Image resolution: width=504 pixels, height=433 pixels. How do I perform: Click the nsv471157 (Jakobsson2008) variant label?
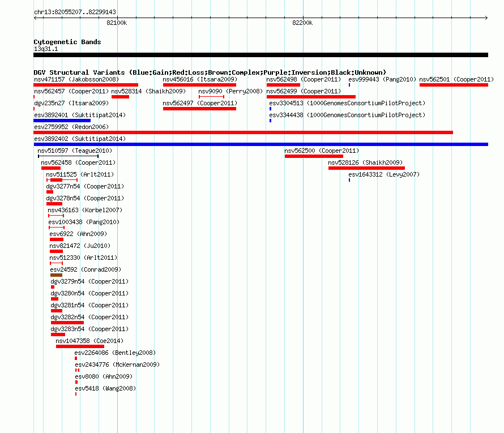(x=76, y=79)
